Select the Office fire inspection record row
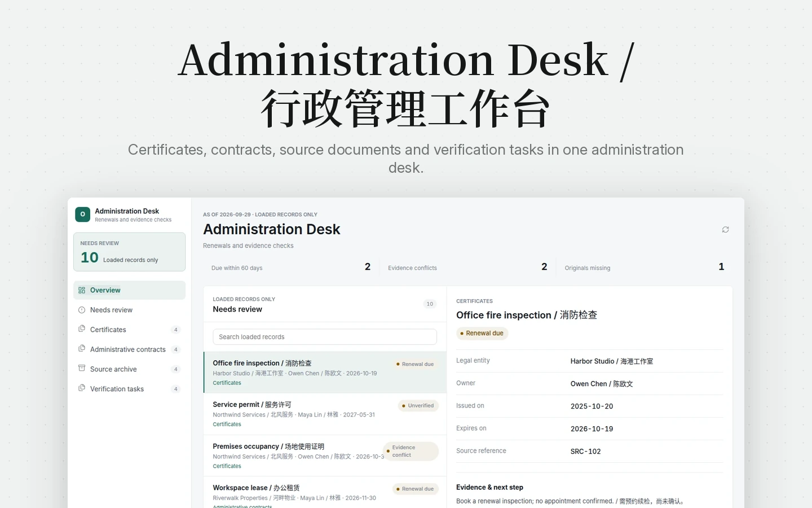Screen dimensions: 812x508 (x=325, y=373)
